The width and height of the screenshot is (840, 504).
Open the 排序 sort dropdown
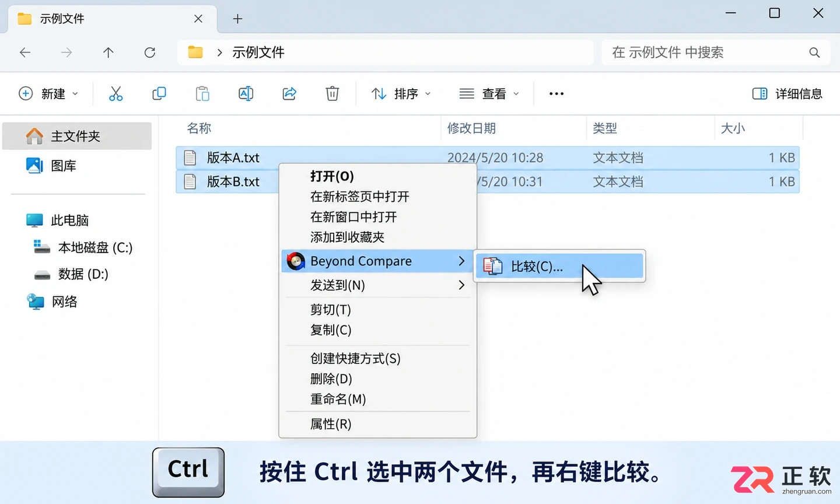(x=401, y=94)
